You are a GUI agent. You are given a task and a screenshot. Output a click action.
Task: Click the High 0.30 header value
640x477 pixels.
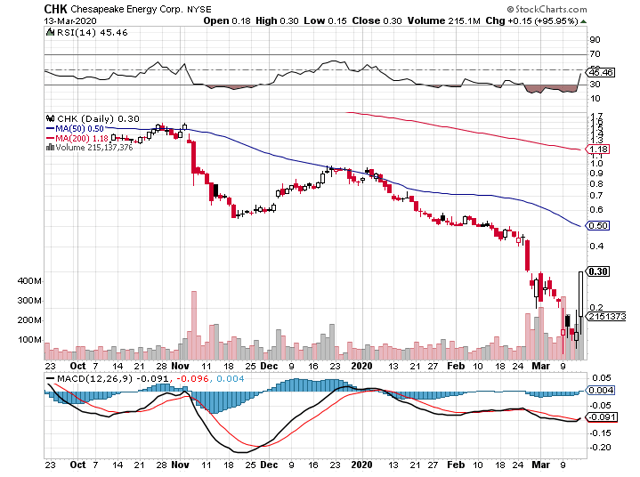277,21
